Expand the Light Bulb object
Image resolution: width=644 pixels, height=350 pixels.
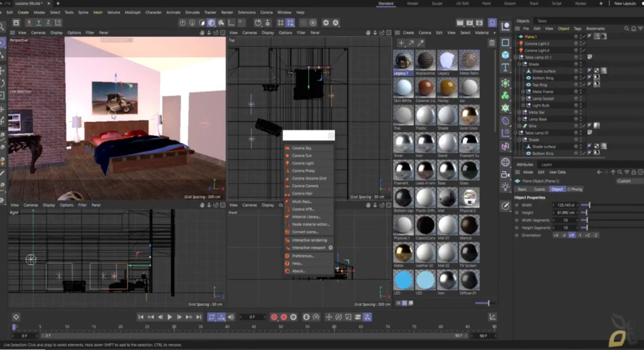pyautogui.click(x=523, y=105)
